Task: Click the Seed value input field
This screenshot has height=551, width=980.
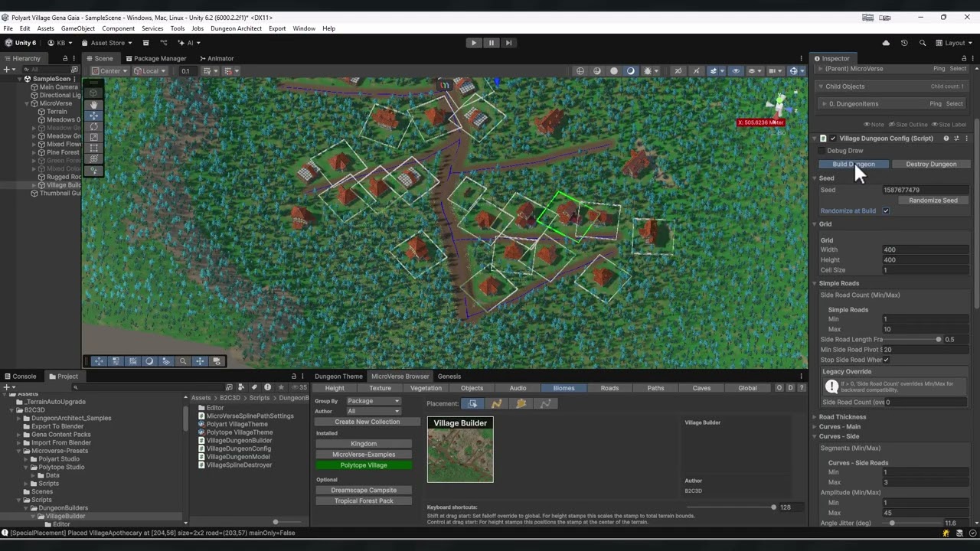Action: (926, 190)
